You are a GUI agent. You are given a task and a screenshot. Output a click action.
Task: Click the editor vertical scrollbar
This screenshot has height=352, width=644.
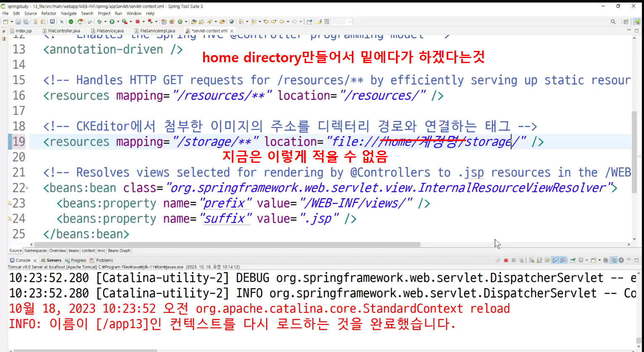coord(635,152)
